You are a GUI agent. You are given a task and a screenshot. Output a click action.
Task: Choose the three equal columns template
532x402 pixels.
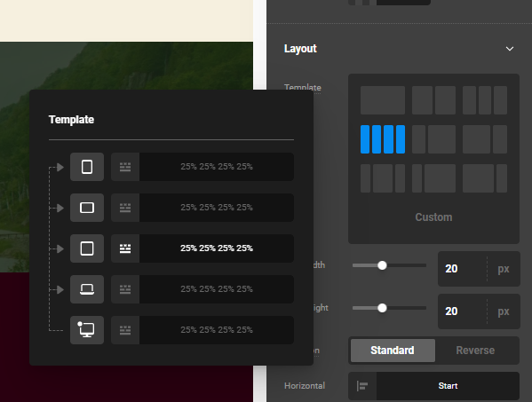tap(485, 100)
